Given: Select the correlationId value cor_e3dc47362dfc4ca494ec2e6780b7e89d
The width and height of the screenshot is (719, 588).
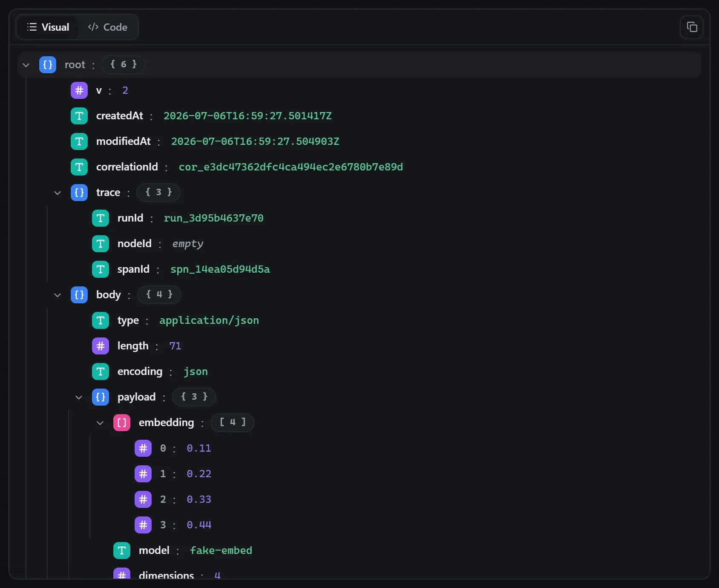Looking at the screenshot, I should point(291,167).
